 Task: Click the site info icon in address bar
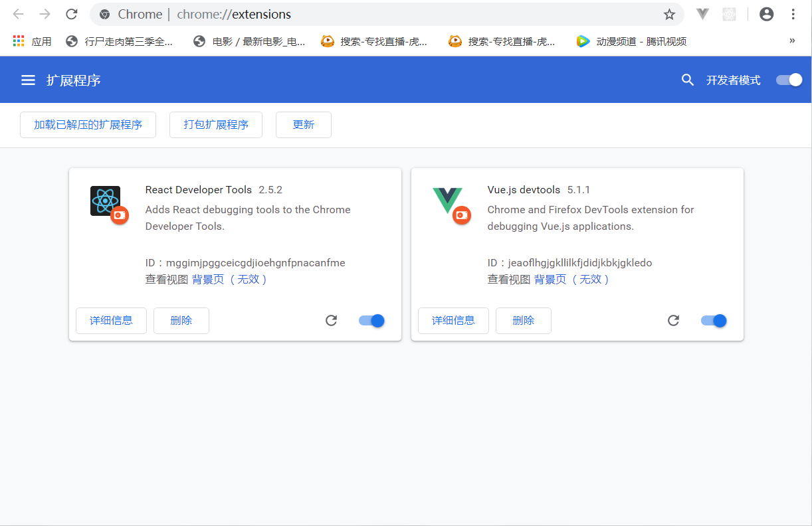104,14
